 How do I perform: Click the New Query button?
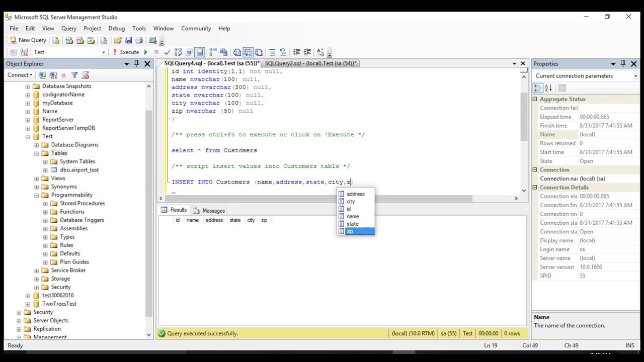(x=28, y=40)
